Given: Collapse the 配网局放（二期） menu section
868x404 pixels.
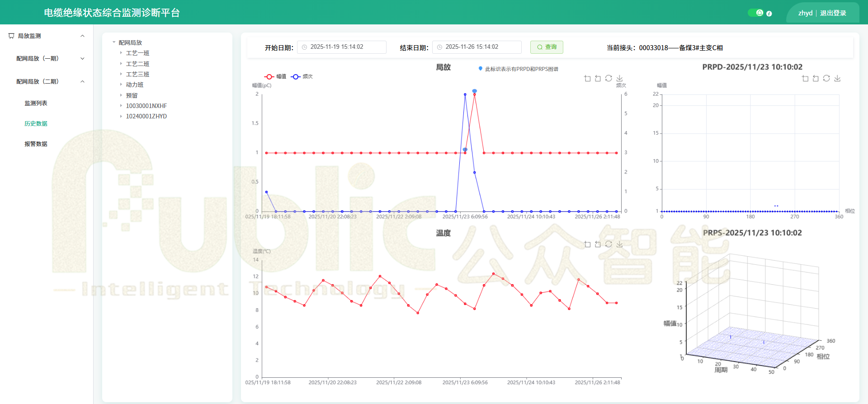Looking at the screenshot, I should [82, 82].
